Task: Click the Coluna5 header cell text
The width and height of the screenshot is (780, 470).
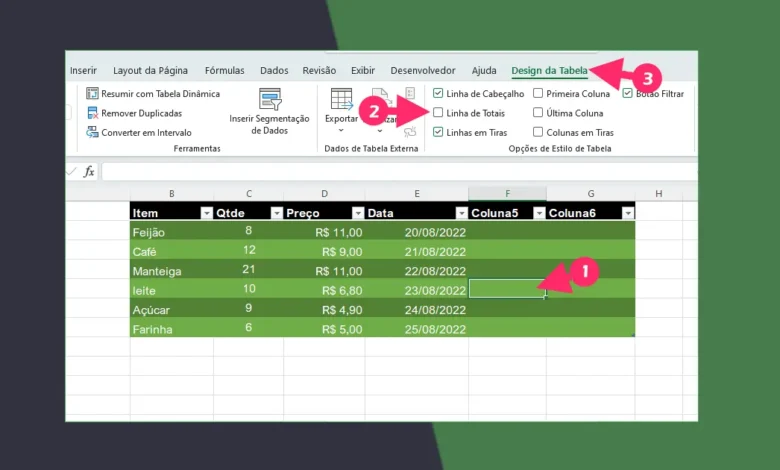Action: 494,213
